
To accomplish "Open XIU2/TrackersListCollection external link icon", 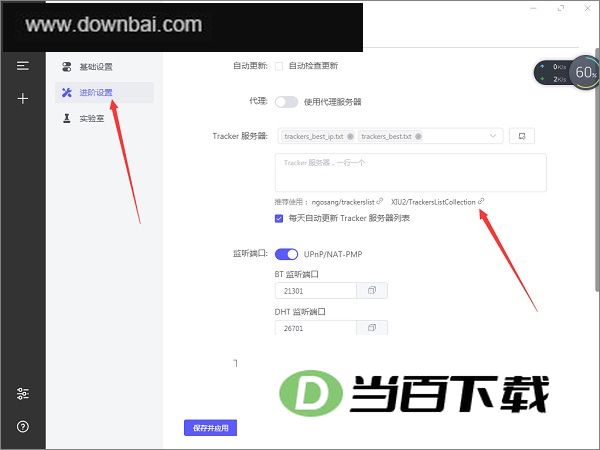I will click(481, 201).
